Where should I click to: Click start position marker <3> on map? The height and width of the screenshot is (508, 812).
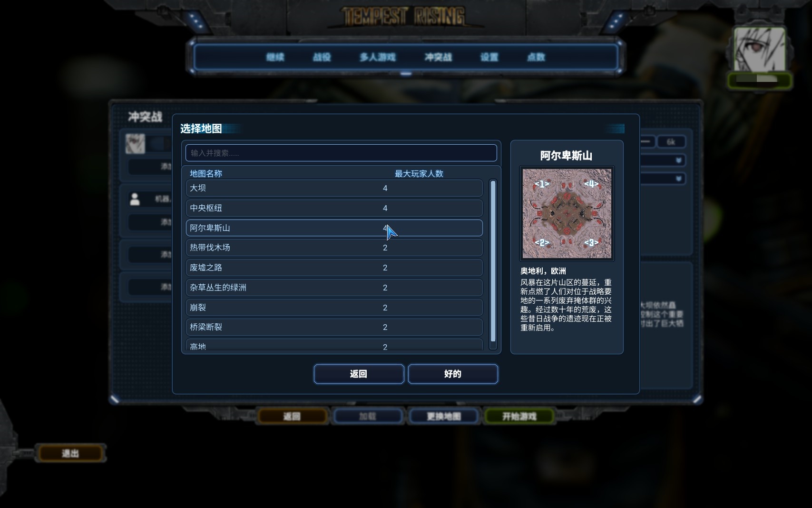click(x=591, y=242)
